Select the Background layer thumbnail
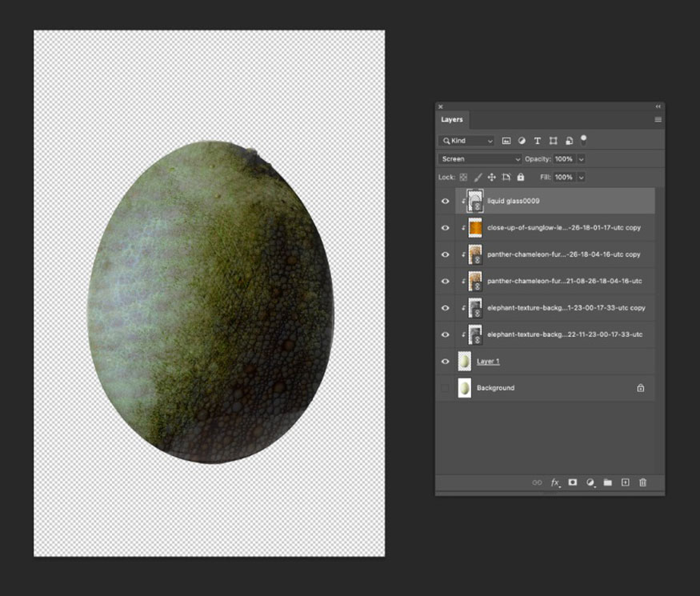 (465, 388)
